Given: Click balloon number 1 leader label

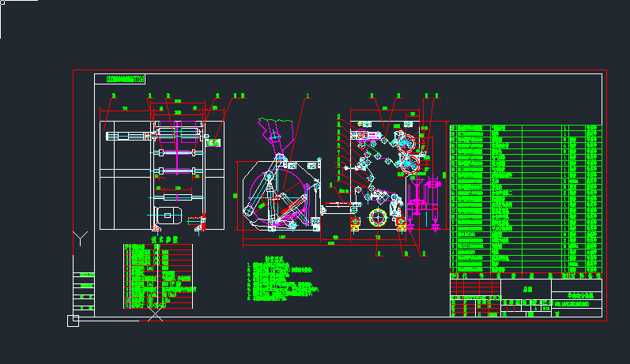Looking at the screenshot, I should tap(307, 96).
